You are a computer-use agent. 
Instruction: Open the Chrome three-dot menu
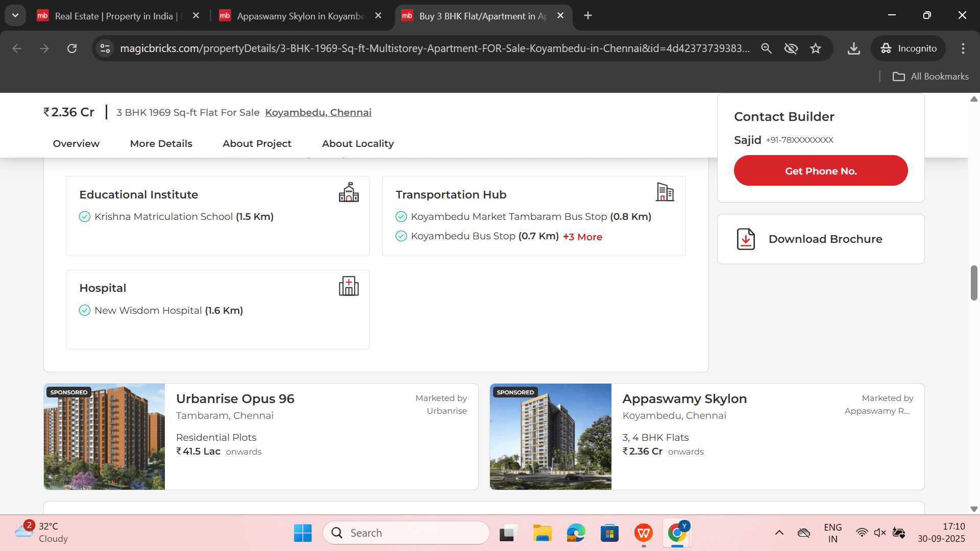(x=963, y=48)
